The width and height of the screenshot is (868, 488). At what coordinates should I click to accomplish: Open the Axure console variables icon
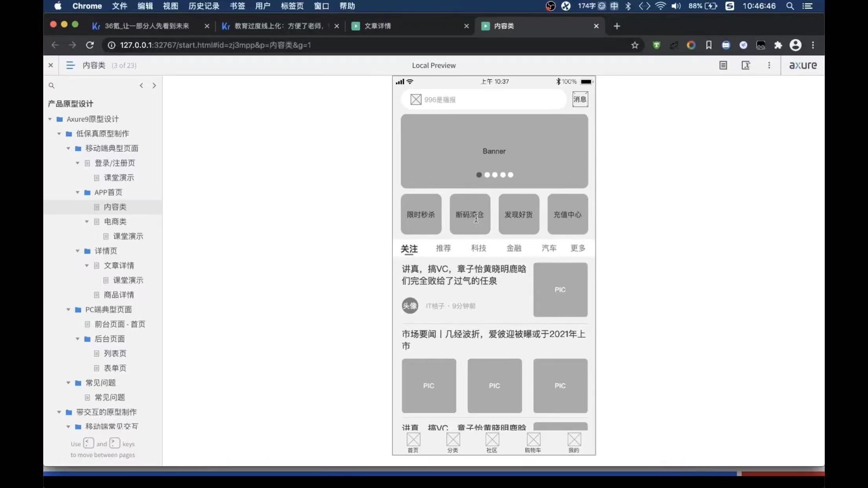(746, 65)
